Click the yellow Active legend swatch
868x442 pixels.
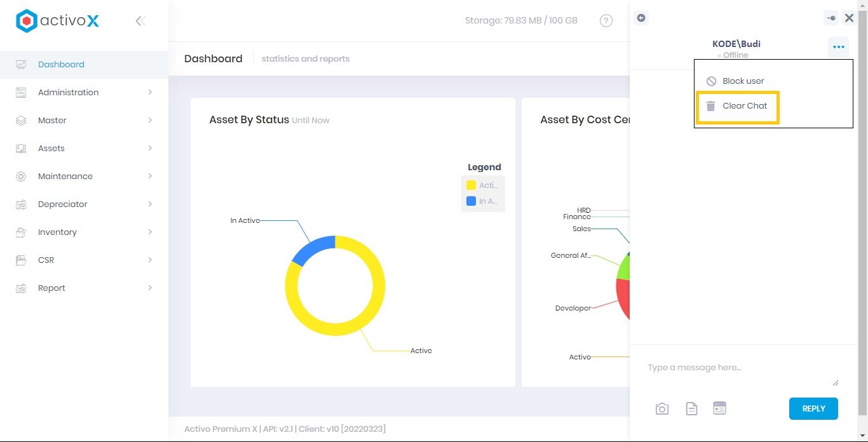470,185
